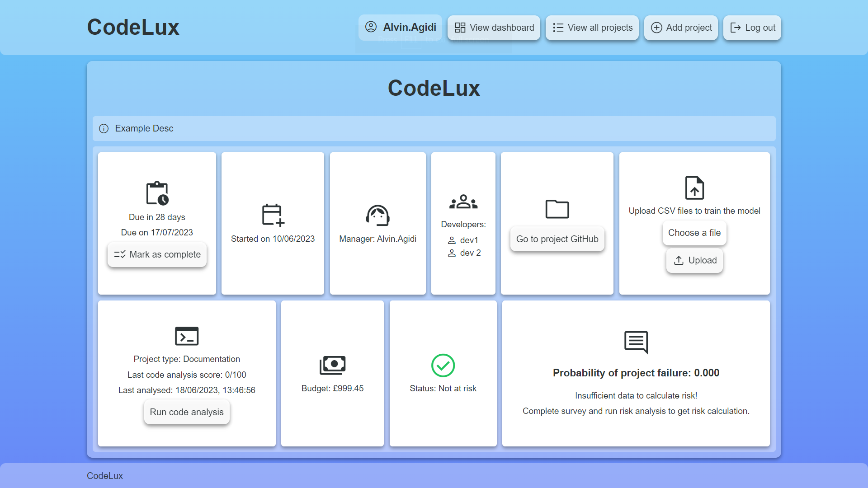This screenshot has height=488, width=868.
Task: Run code analysis on the project
Action: (187, 412)
